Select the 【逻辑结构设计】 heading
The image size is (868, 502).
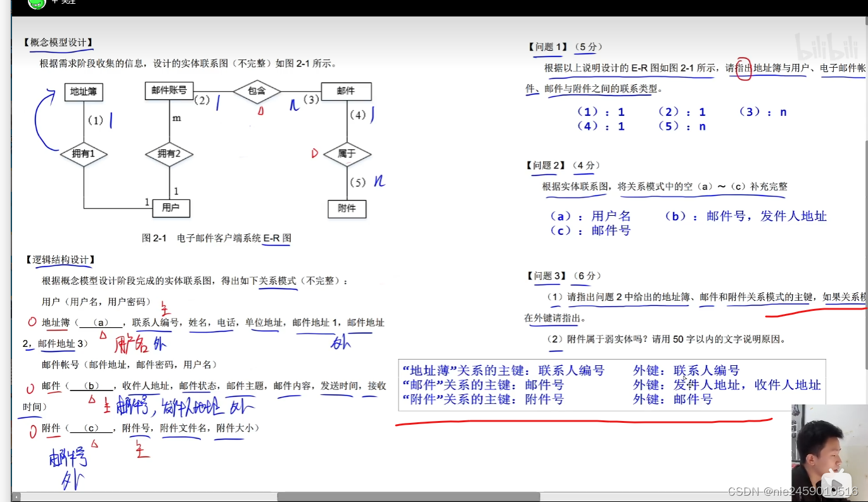pos(60,260)
